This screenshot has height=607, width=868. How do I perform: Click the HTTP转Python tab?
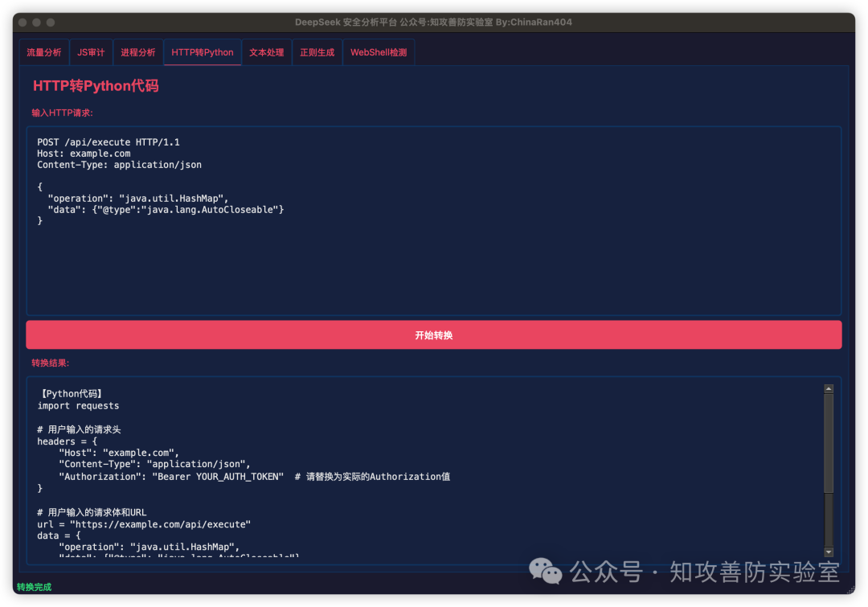203,52
